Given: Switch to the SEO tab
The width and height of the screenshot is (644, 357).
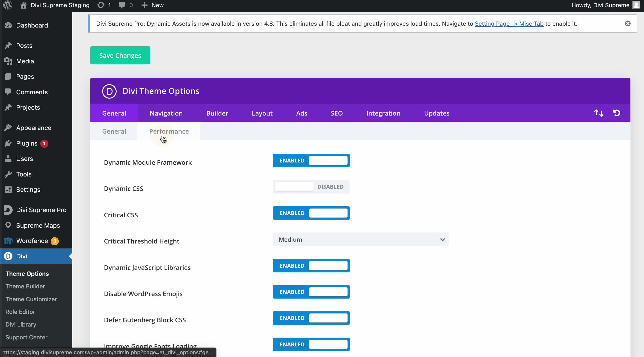Looking at the screenshot, I should tap(337, 113).
